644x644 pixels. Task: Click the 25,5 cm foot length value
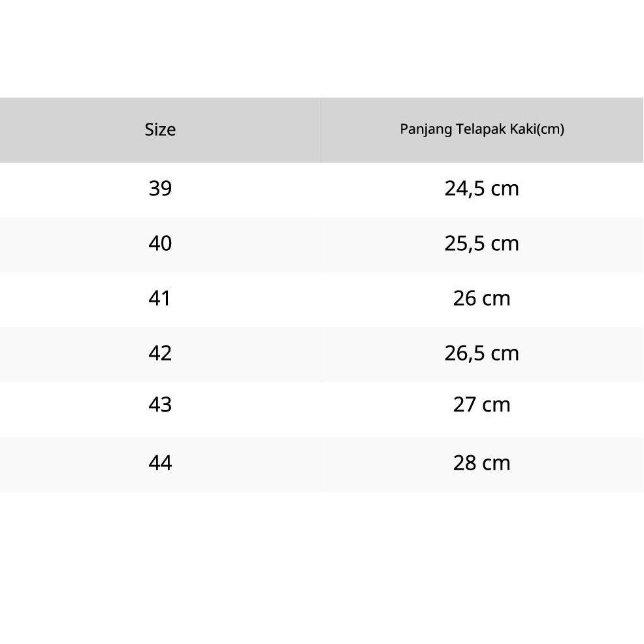click(481, 244)
